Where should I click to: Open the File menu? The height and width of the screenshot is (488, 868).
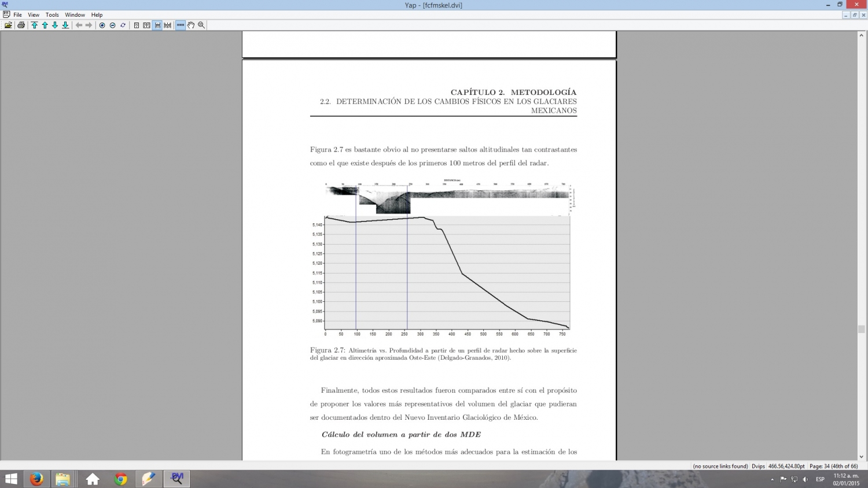pyautogui.click(x=18, y=15)
